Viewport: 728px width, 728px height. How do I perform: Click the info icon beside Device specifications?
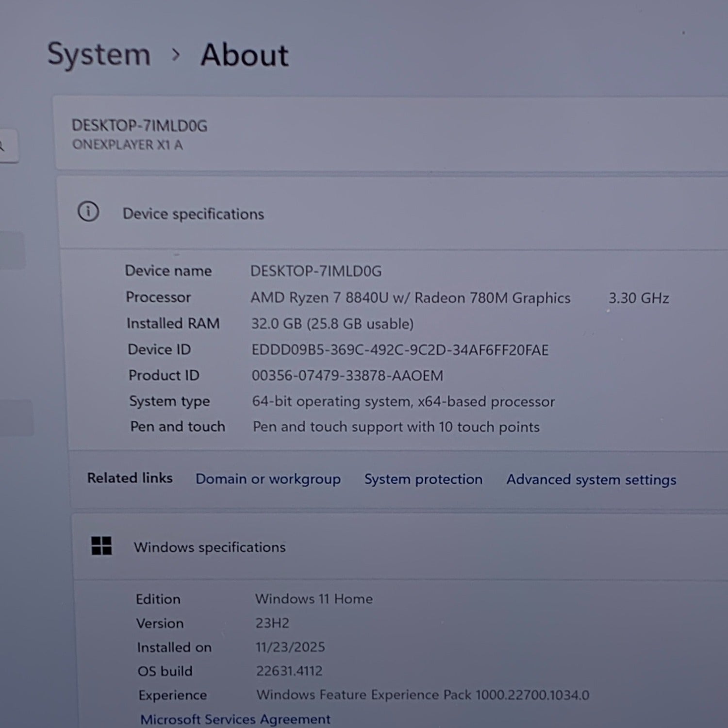pyautogui.click(x=88, y=212)
